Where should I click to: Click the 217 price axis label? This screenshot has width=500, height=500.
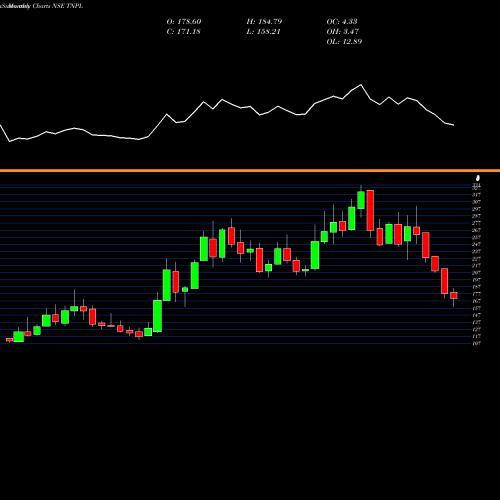click(x=477, y=265)
